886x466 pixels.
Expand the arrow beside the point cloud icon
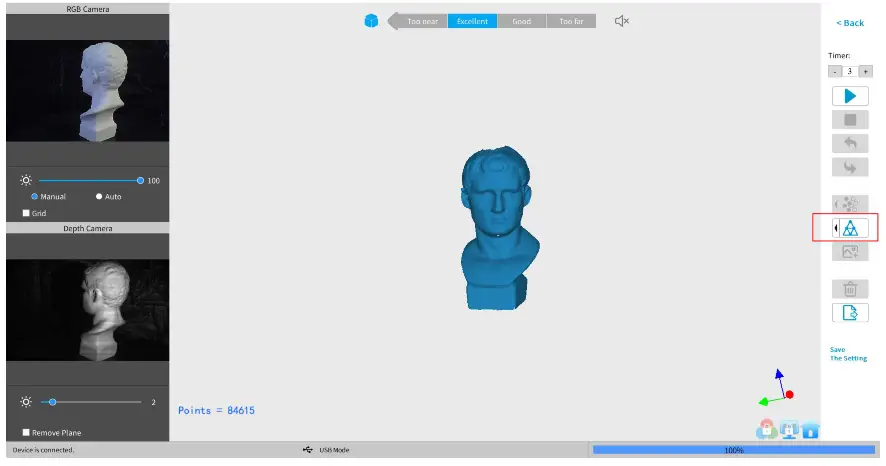(x=836, y=204)
